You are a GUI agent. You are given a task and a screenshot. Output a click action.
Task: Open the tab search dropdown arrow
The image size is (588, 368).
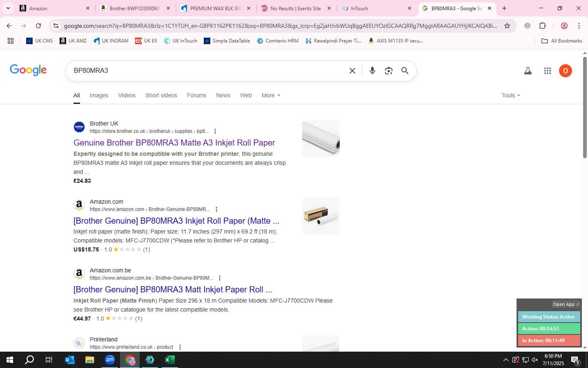coord(8,8)
